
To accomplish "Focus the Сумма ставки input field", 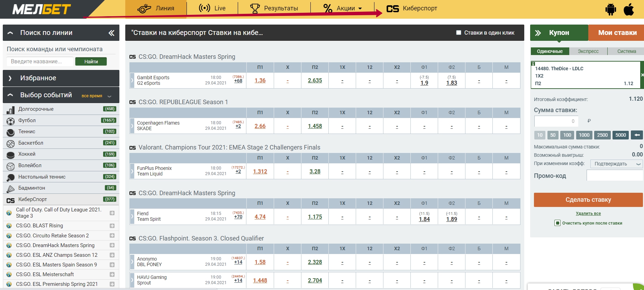I will (x=556, y=121).
